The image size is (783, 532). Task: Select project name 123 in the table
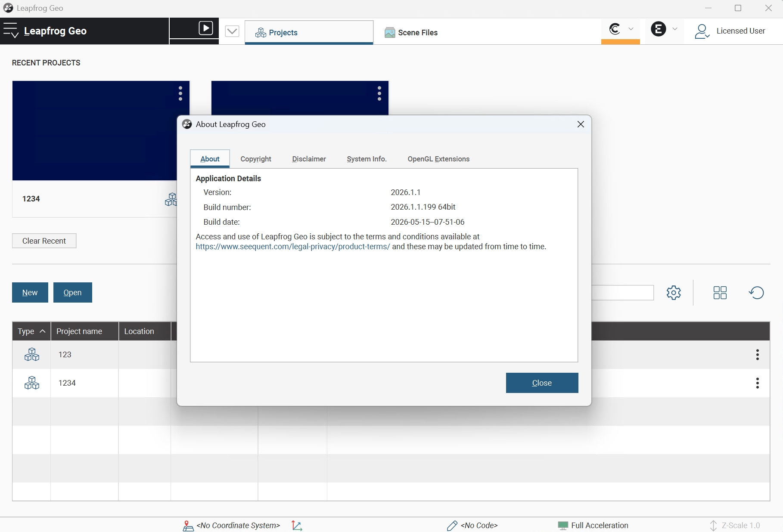(65, 355)
